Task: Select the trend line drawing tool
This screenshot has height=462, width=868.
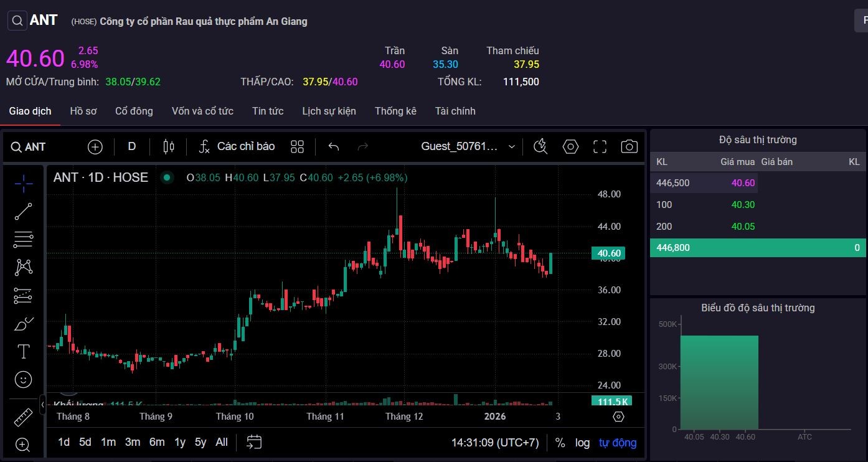Action: click(24, 212)
